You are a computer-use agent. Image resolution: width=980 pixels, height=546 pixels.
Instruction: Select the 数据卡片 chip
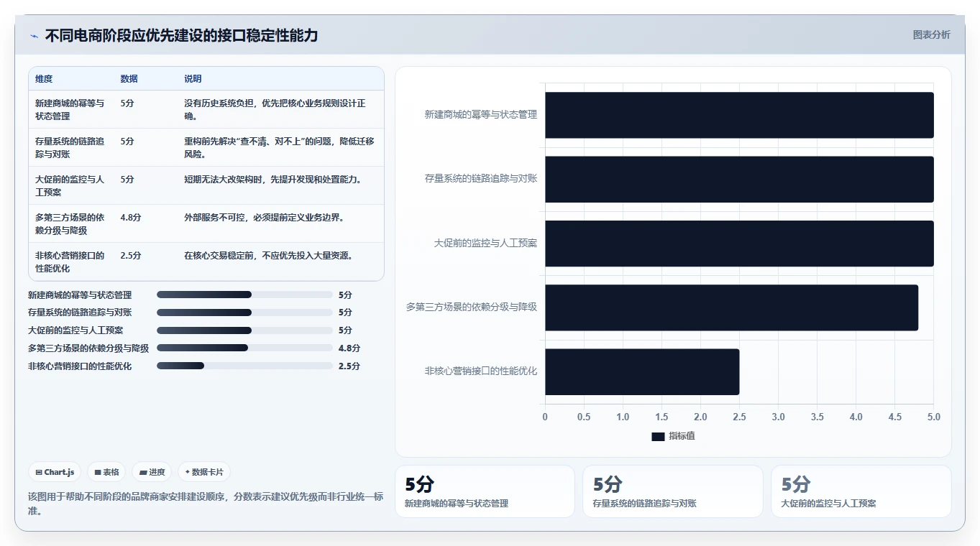click(204, 472)
